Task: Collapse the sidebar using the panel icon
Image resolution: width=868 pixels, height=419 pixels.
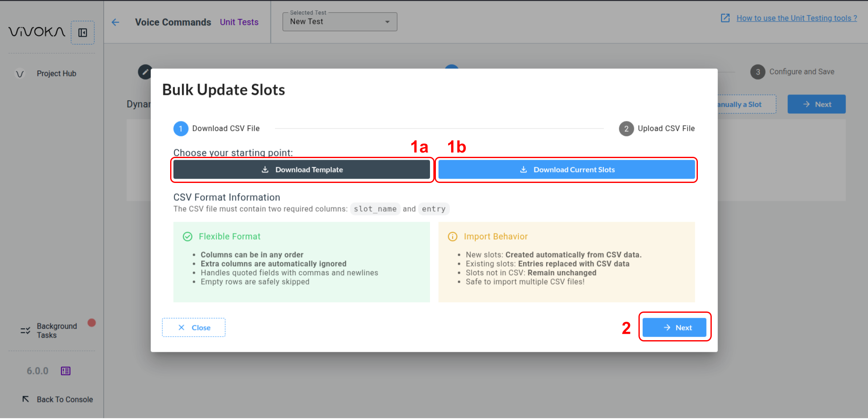Action: (83, 32)
